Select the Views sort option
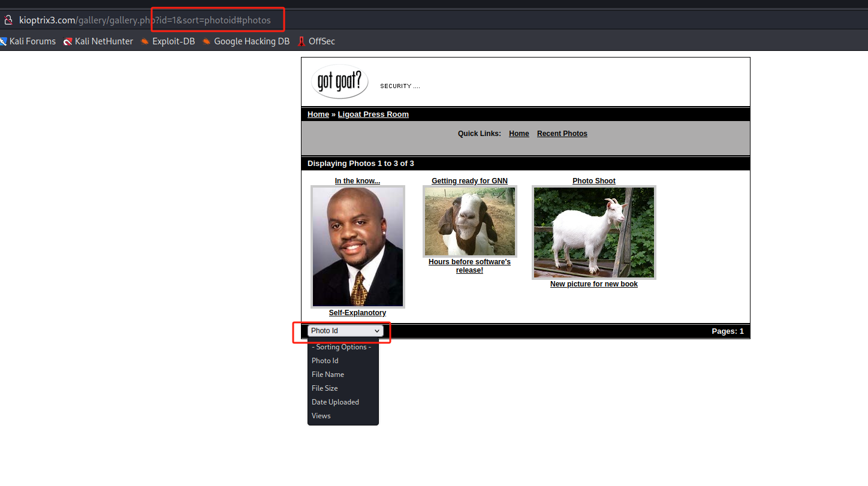Viewport: 868px width, 486px height. 321,416
